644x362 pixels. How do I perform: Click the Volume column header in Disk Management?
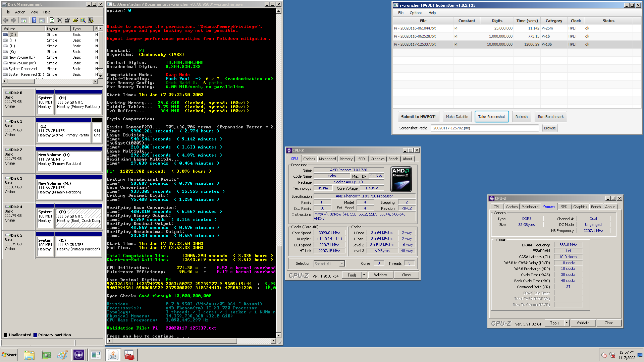tap(23, 29)
